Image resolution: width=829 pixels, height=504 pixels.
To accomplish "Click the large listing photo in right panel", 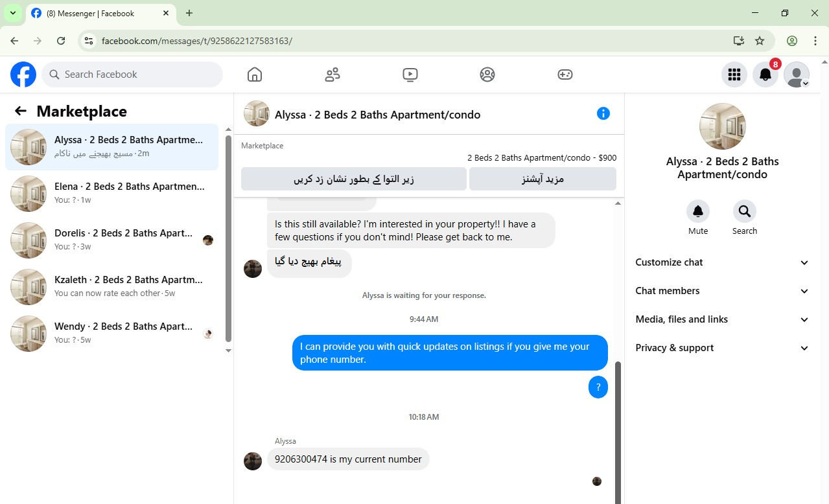I will tap(723, 126).
